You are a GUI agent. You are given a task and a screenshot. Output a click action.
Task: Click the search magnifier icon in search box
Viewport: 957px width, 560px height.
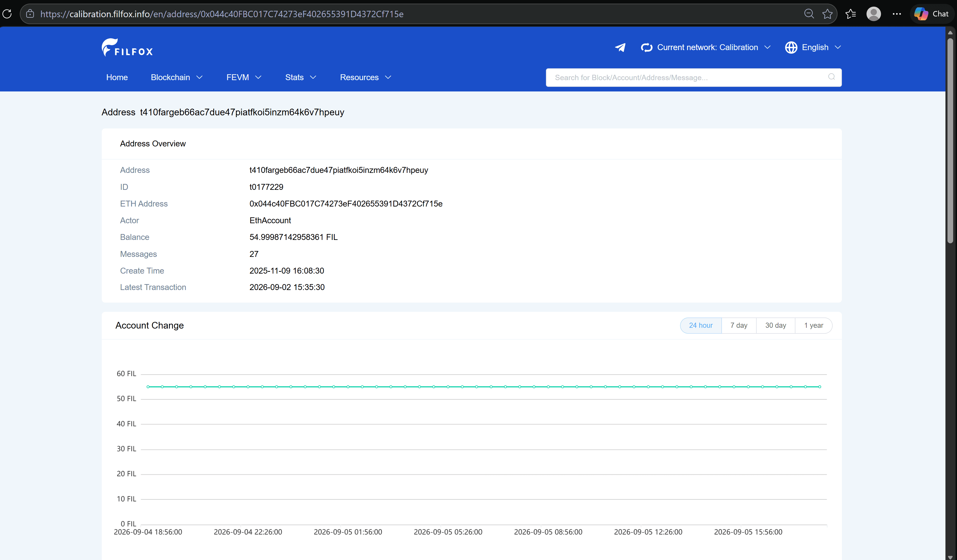coord(831,77)
